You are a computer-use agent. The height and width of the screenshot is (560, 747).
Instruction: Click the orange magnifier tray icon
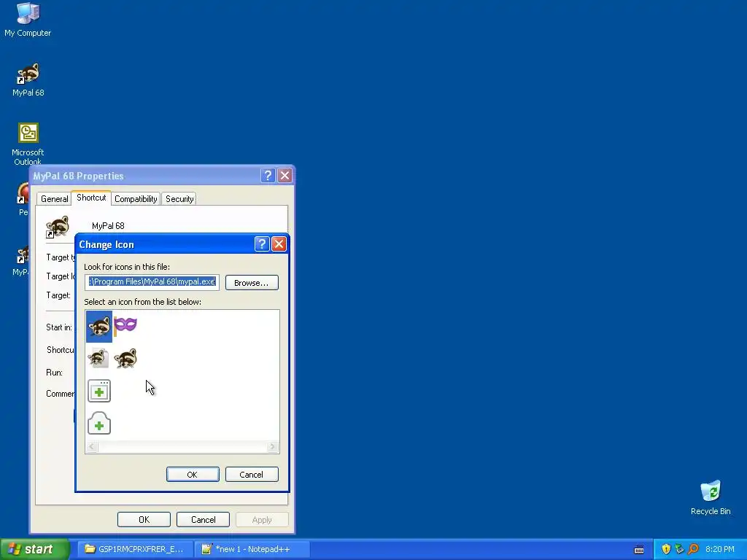693,549
